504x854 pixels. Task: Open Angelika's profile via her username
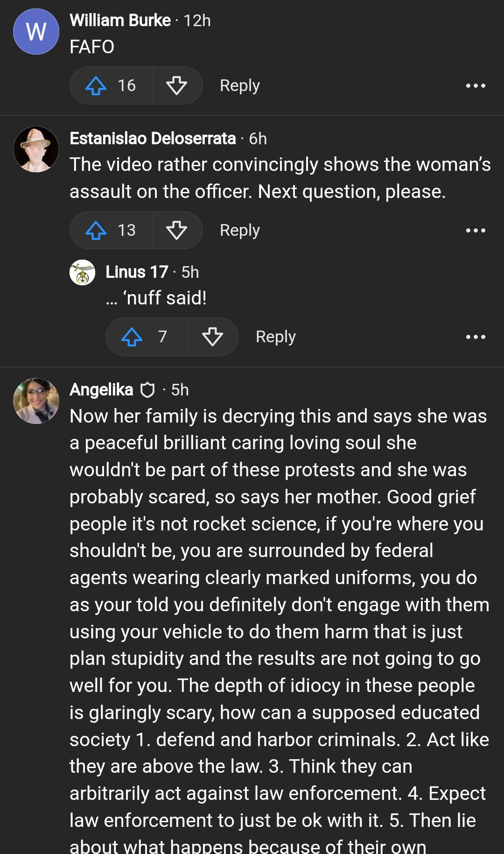point(101,390)
